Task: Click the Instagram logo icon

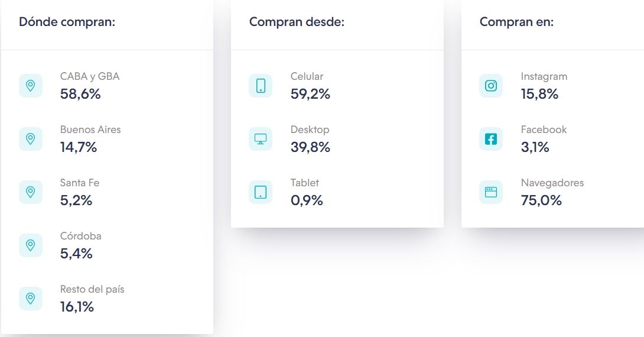Action: (x=491, y=86)
